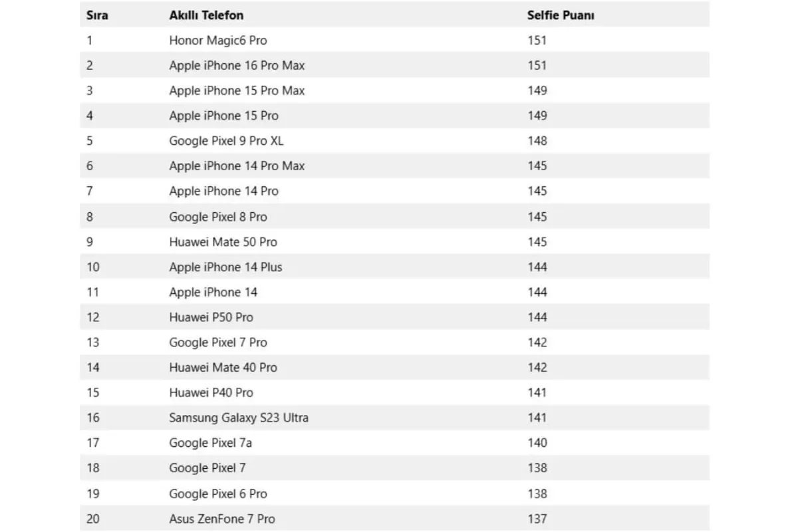This screenshot has width=798, height=532.
Task: Select Samsung Galaxy S23 Ultra row
Action: (x=394, y=418)
